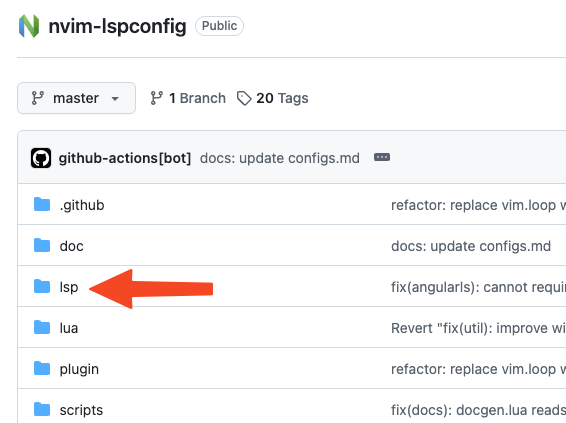Open the github-actions[bot] author name link

(x=125, y=158)
